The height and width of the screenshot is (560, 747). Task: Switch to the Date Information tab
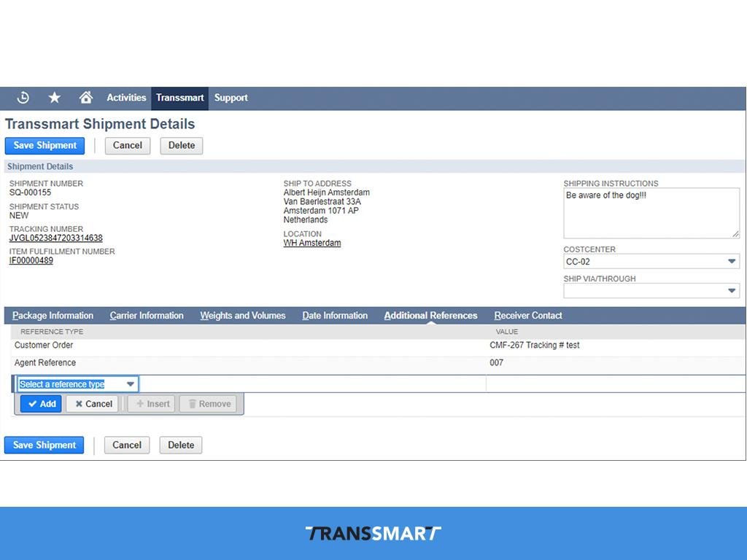tap(335, 316)
